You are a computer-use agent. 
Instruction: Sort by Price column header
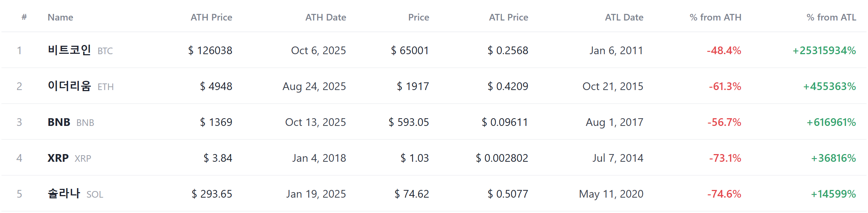click(x=419, y=17)
